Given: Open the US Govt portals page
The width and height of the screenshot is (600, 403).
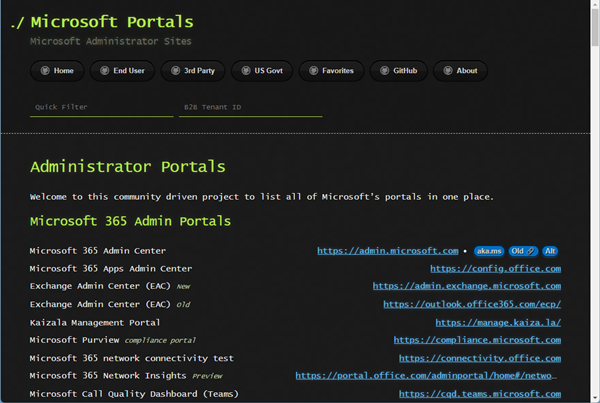Looking at the screenshot, I should (261, 71).
